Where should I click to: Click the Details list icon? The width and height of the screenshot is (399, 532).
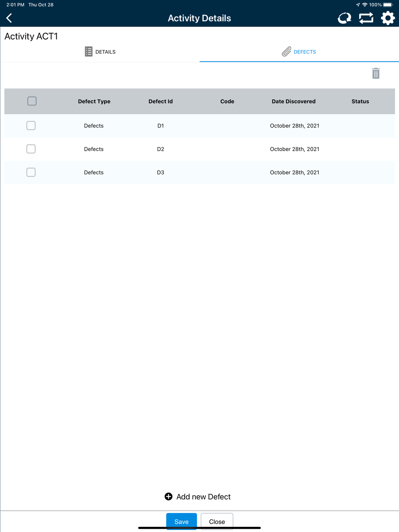89,51
